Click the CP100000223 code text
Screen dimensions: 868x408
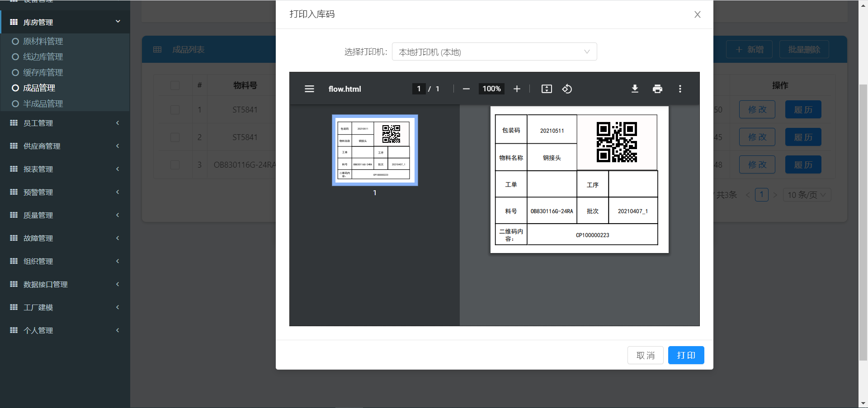pos(592,235)
